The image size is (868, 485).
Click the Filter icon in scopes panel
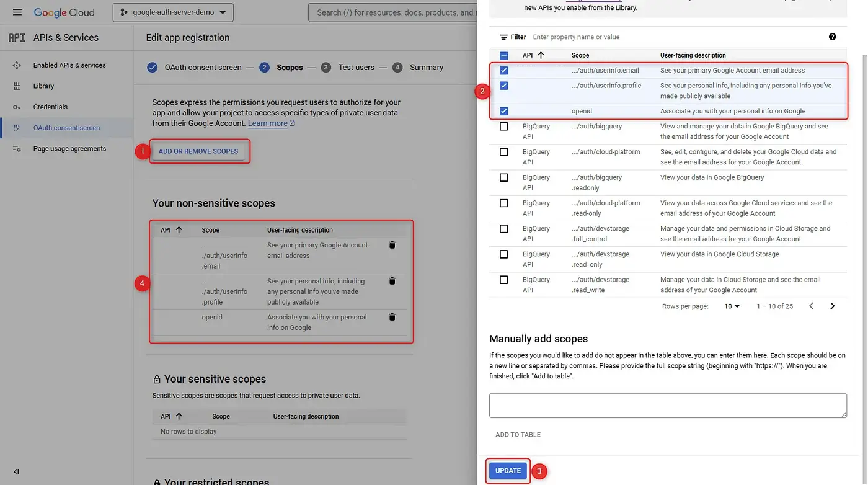(504, 37)
